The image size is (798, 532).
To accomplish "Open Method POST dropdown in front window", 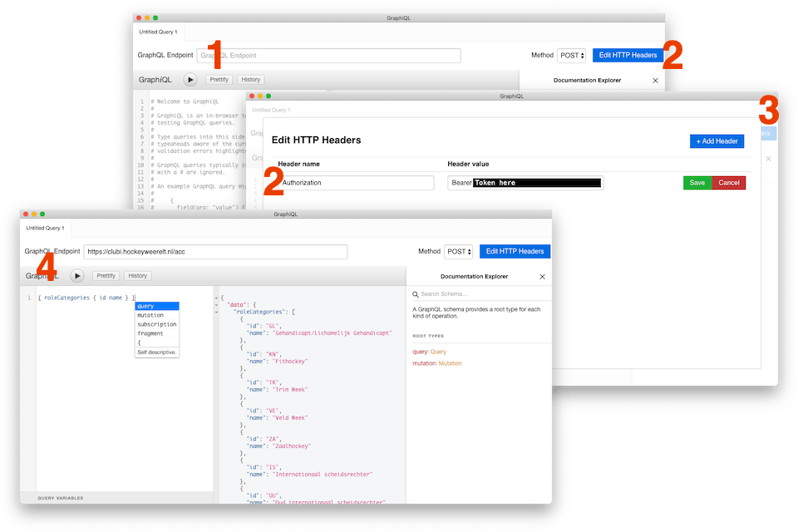I will (459, 252).
